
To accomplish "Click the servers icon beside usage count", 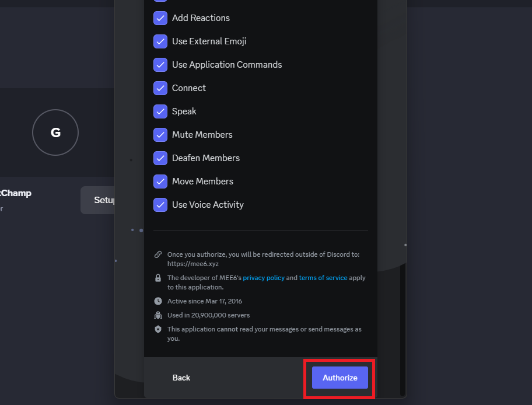I will [x=157, y=315].
